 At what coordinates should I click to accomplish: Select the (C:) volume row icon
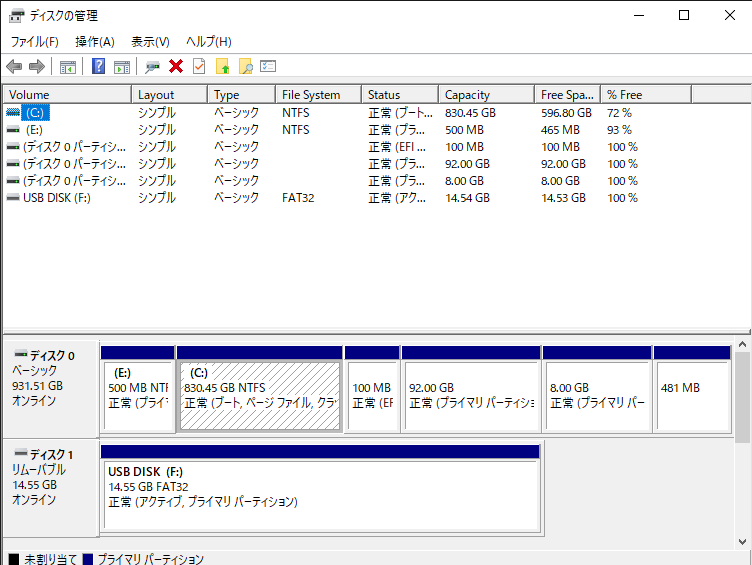tap(13, 112)
